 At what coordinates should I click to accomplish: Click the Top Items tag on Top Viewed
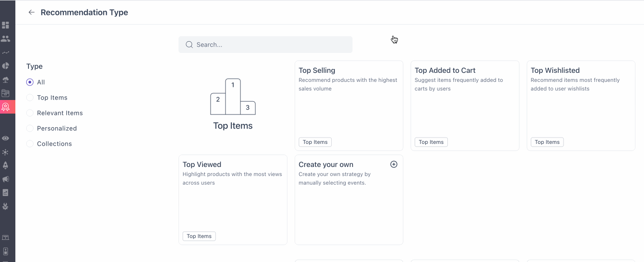pyautogui.click(x=199, y=236)
